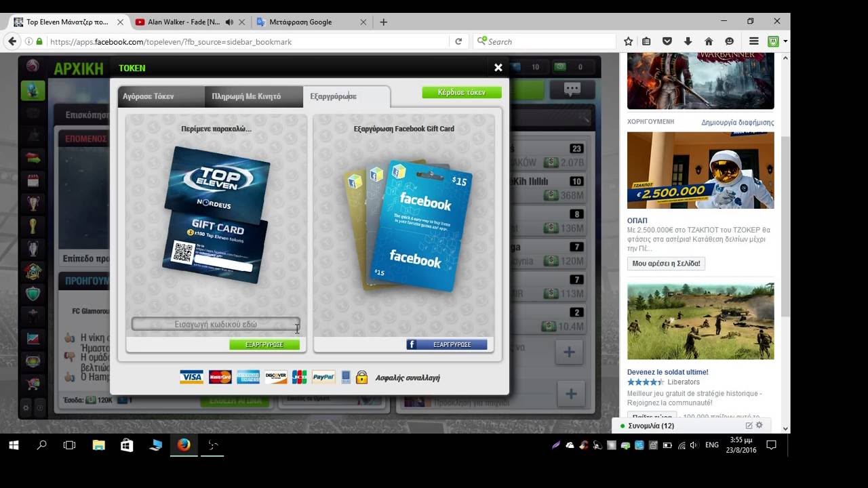Select the Εξαργύρωσε tab
This screenshot has width=868, height=488.
click(346, 96)
